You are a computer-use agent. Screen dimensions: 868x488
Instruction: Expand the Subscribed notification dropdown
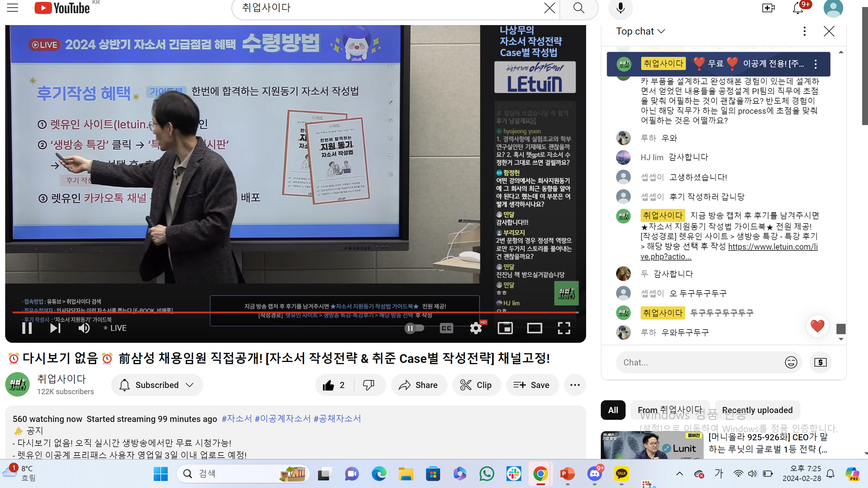[157, 385]
